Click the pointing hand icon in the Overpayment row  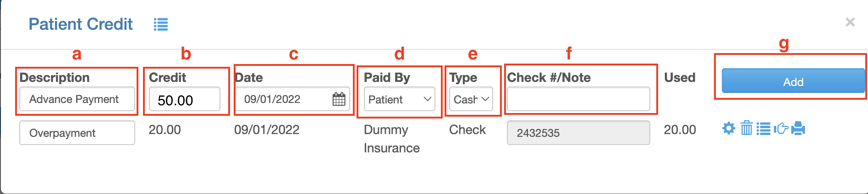[780, 129]
